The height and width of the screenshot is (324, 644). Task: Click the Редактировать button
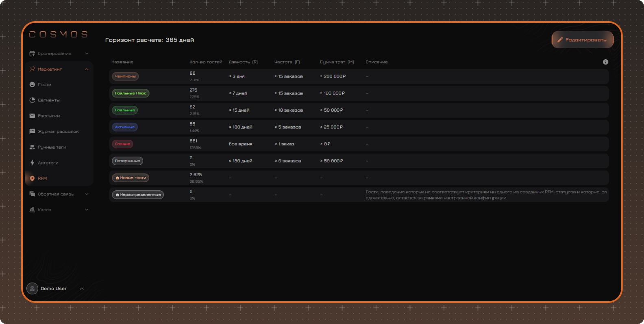pyautogui.click(x=582, y=40)
